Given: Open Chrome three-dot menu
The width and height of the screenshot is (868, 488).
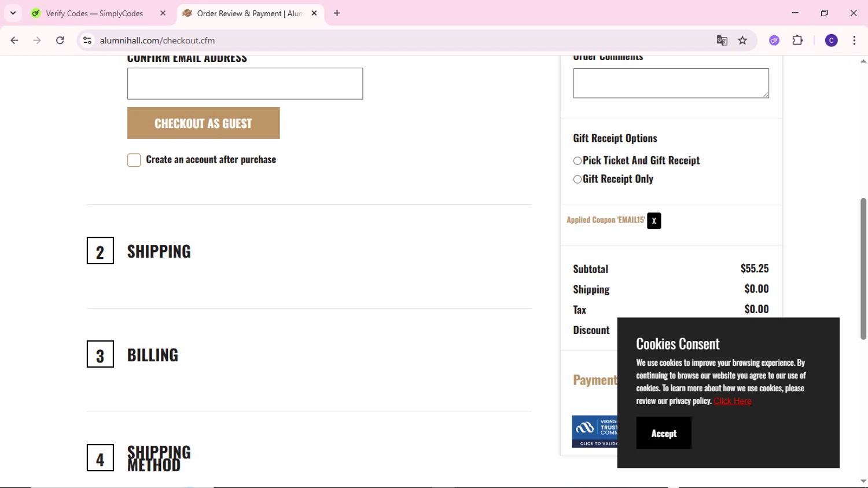Looking at the screenshot, I should (x=854, y=41).
